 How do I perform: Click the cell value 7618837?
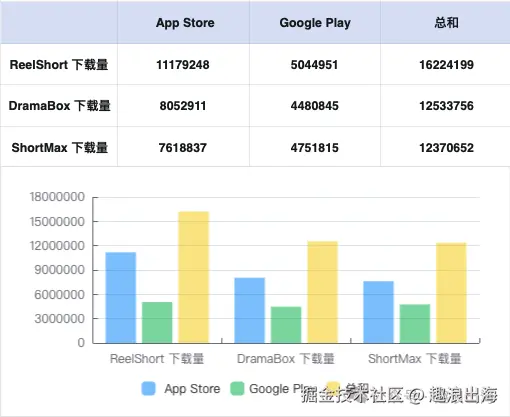(x=183, y=148)
